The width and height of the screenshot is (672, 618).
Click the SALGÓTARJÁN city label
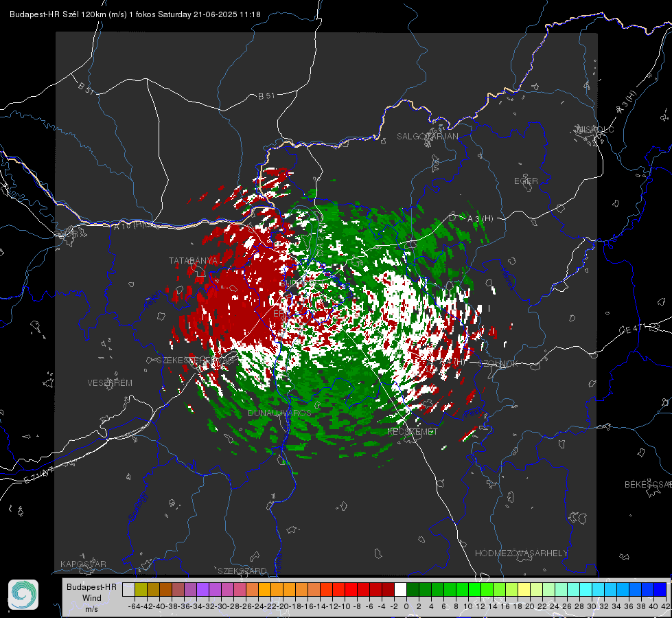point(427,137)
